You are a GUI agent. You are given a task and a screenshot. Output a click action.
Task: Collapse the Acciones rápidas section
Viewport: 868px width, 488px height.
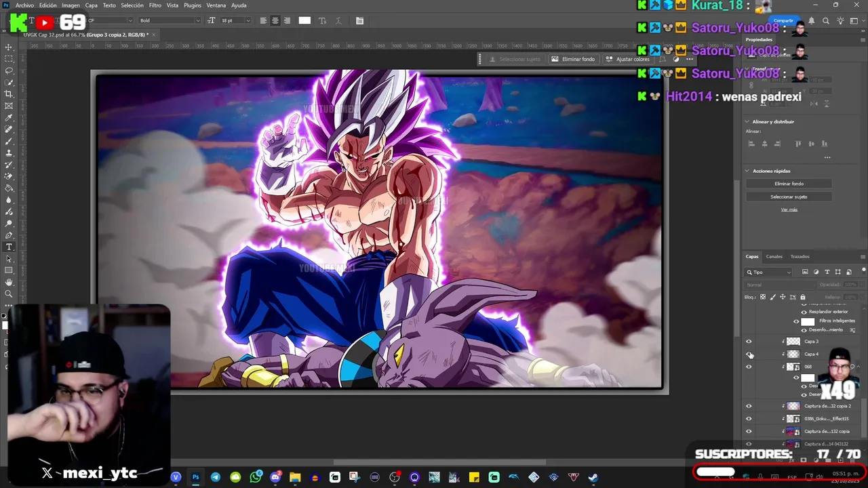pyautogui.click(x=747, y=171)
